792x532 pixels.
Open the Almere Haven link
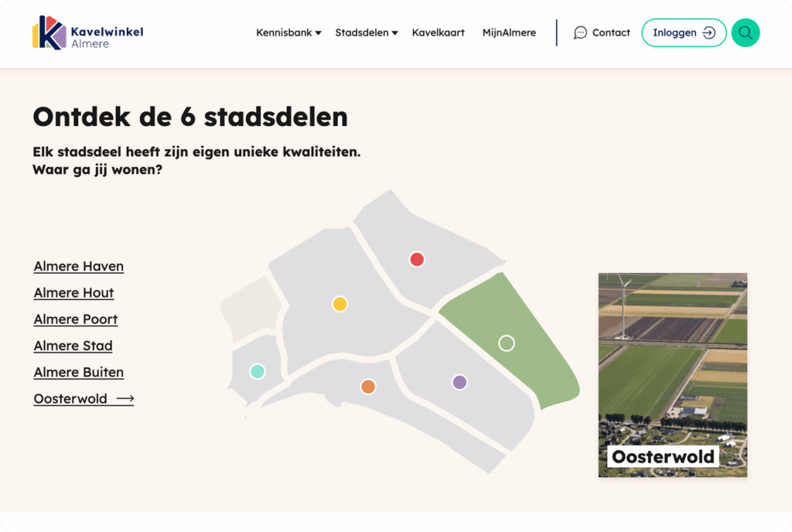pyautogui.click(x=78, y=266)
